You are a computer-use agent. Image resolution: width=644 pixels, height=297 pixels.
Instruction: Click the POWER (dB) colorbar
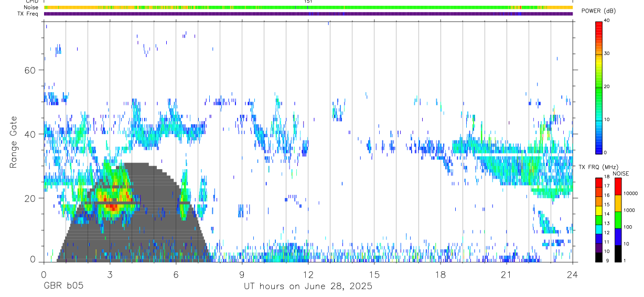tap(598, 87)
